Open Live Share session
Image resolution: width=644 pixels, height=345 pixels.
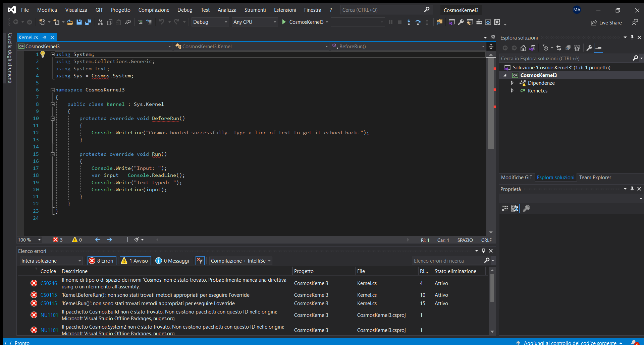607,22
